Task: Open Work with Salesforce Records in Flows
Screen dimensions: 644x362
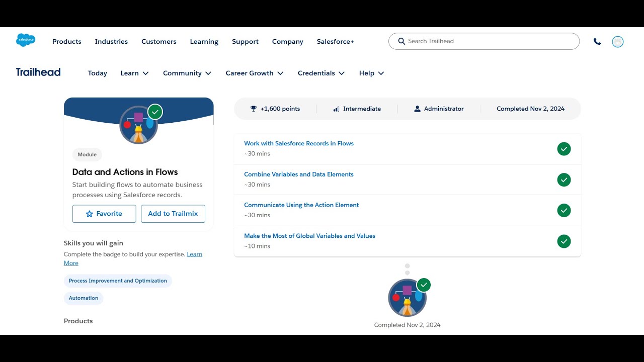Action: [299, 143]
